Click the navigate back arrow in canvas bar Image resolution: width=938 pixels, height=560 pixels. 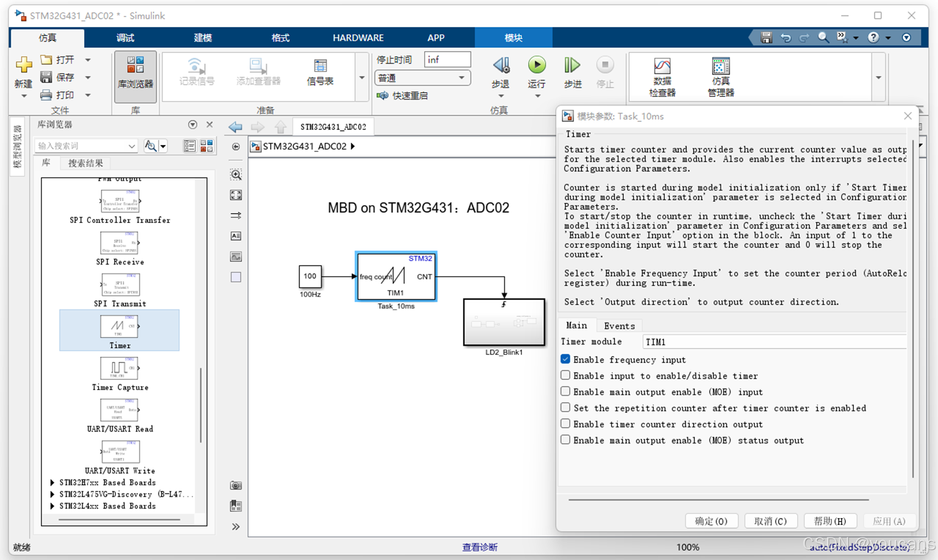point(235,127)
